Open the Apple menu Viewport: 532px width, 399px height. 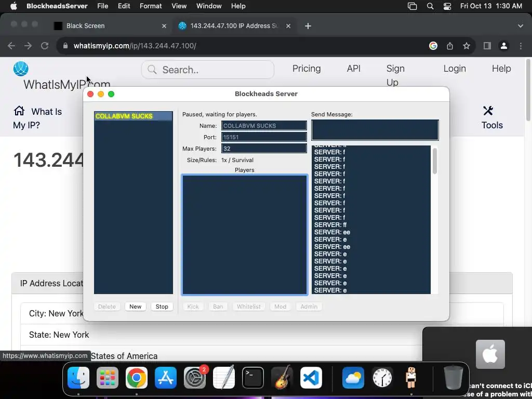14,6
